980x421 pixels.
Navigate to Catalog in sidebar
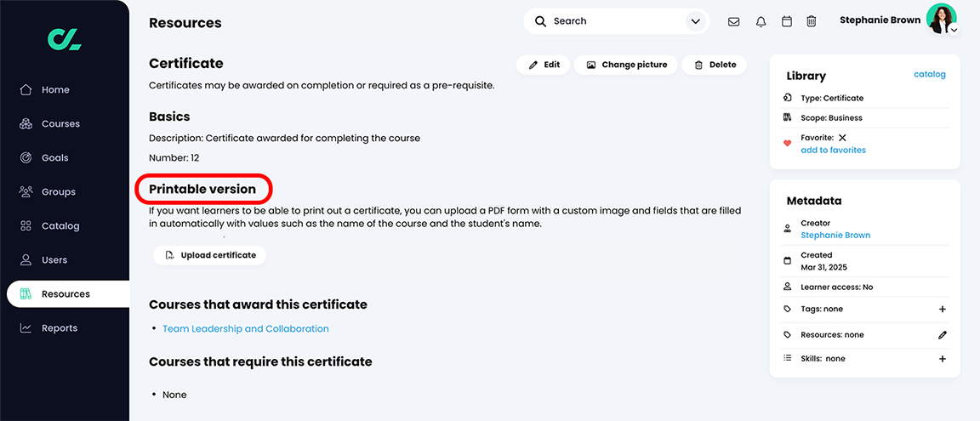(x=60, y=226)
